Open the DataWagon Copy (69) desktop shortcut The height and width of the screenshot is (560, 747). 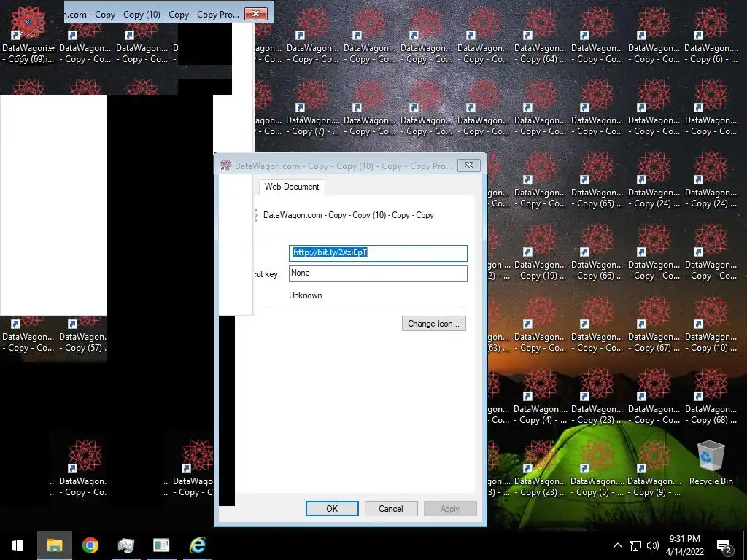tap(28, 36)
